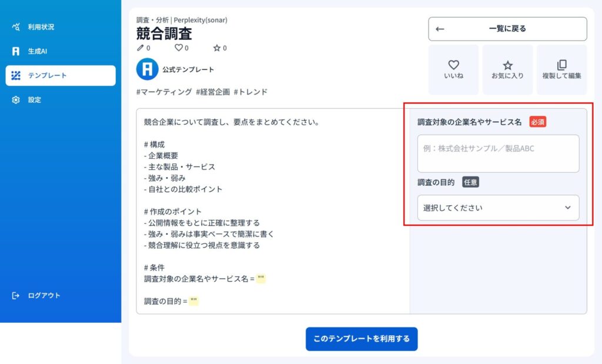Click the small heart count under title
602x364 pixels.
tap(179, 48)
